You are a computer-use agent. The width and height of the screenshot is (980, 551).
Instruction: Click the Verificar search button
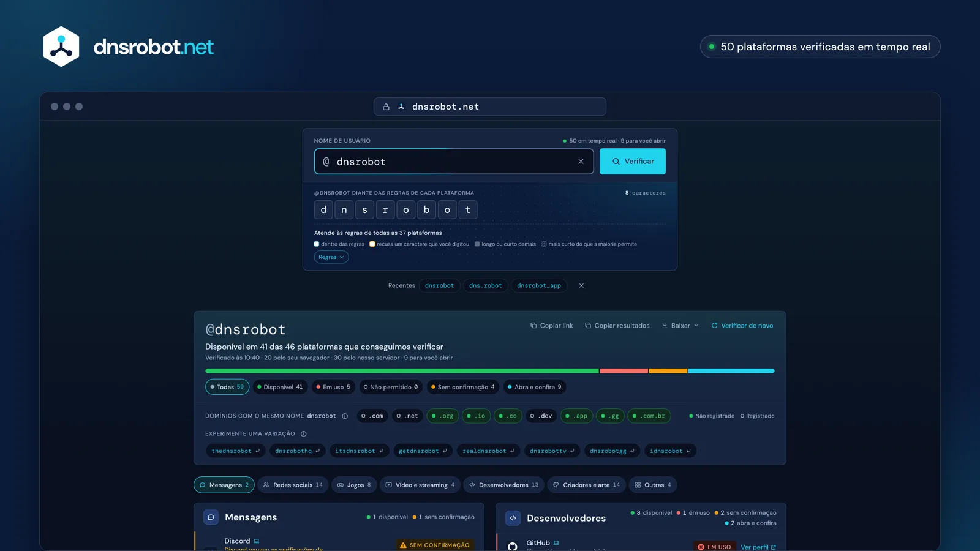(633, 162)
